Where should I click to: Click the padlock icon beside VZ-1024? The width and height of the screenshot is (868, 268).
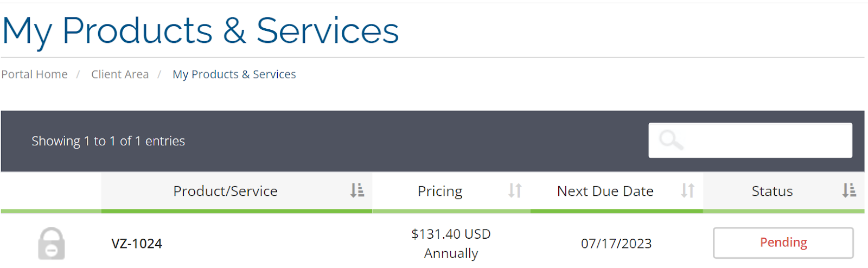pos(52,244)
